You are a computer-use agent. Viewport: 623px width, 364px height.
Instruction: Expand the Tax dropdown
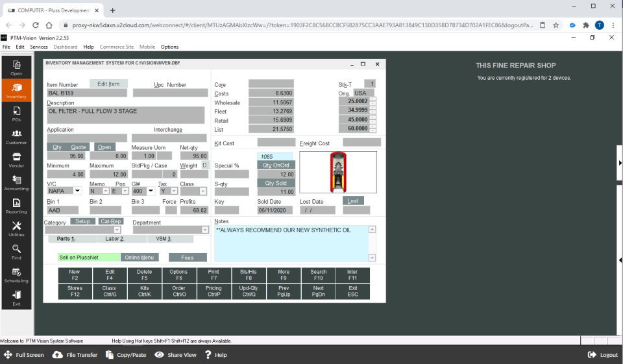click(x=174, y=191)
